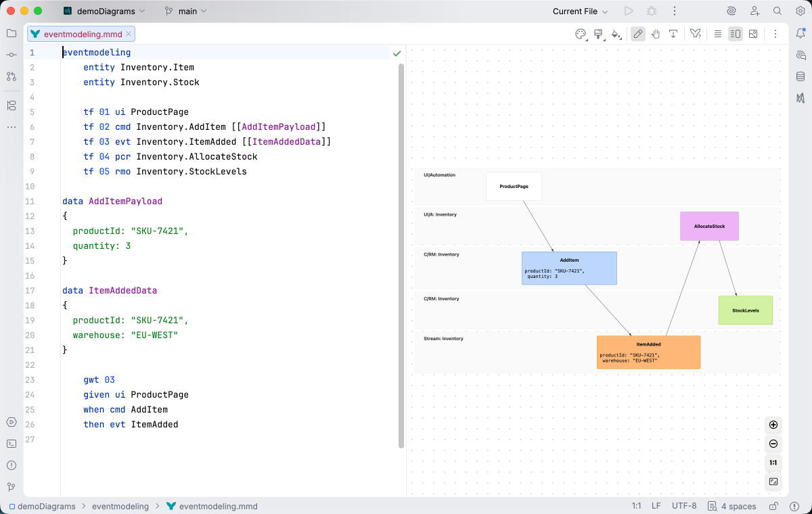
Task: Click the Debug bug icon
Action: click(652, 11)
